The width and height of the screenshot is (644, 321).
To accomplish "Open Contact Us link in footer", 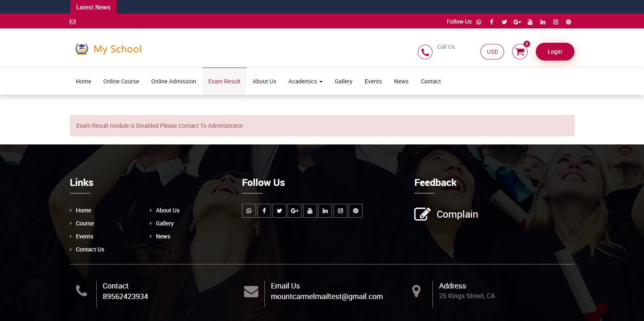I will [90, 249].
